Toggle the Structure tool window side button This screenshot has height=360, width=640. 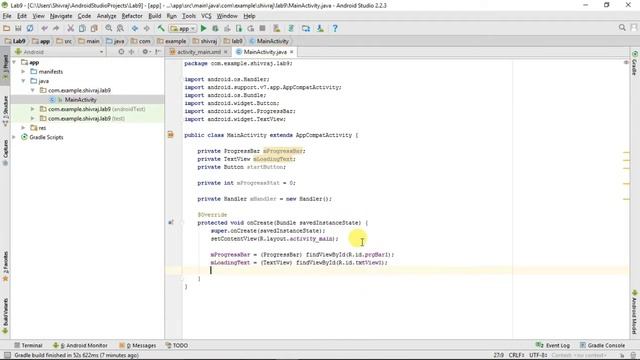tap(5, 110)
